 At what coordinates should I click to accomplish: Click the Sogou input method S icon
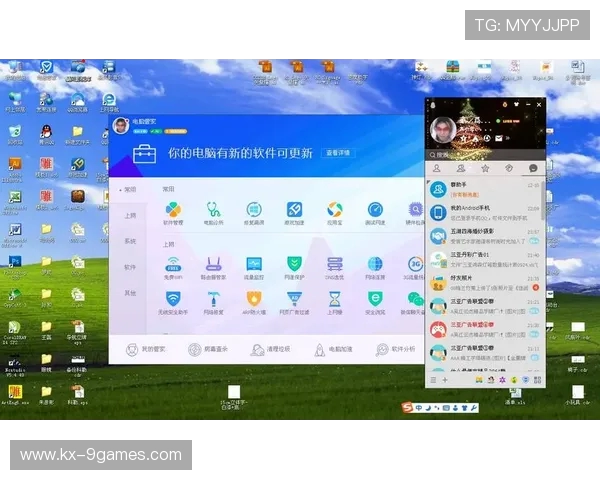407,408
